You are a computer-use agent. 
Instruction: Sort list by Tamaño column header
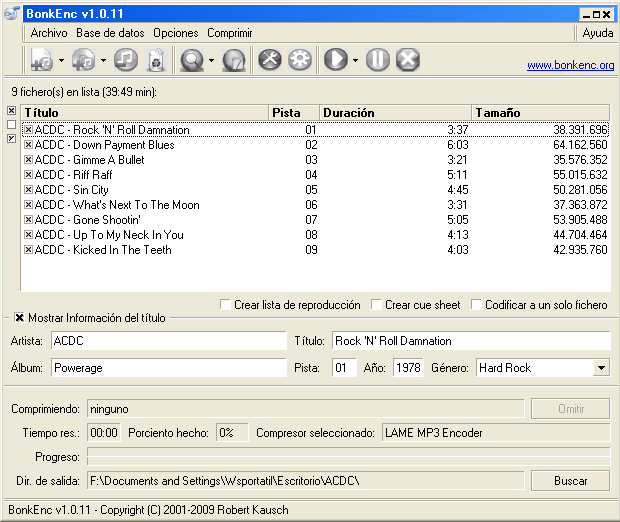click(541, 113)
